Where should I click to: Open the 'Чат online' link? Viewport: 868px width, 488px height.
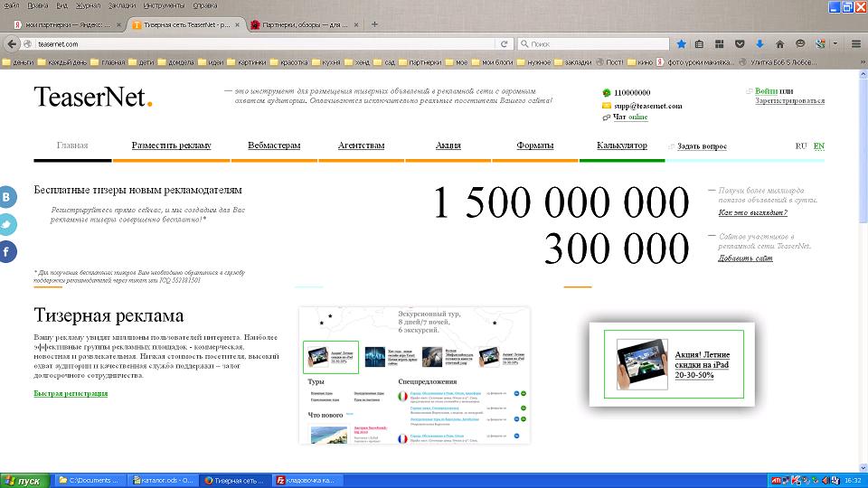(630, 117)
